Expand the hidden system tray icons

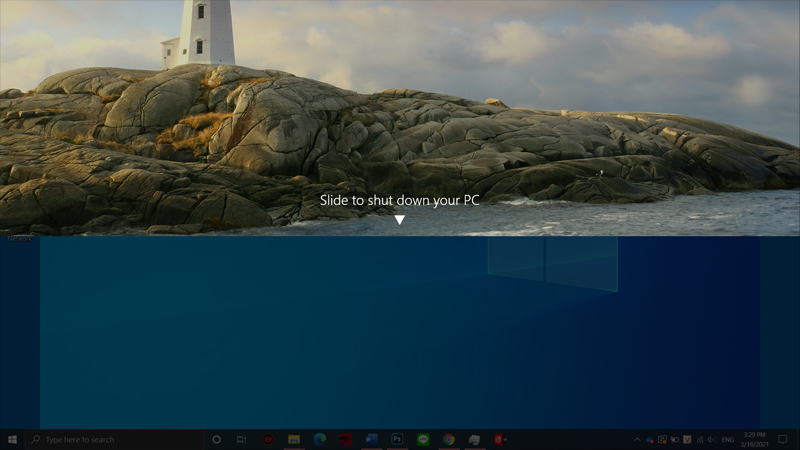[637, 439]
